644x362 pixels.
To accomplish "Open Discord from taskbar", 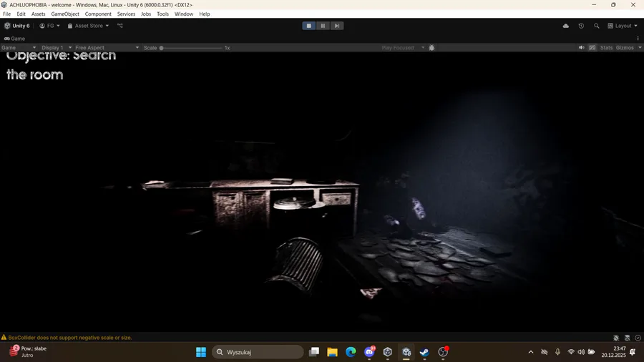I will (x=369, y=352).
